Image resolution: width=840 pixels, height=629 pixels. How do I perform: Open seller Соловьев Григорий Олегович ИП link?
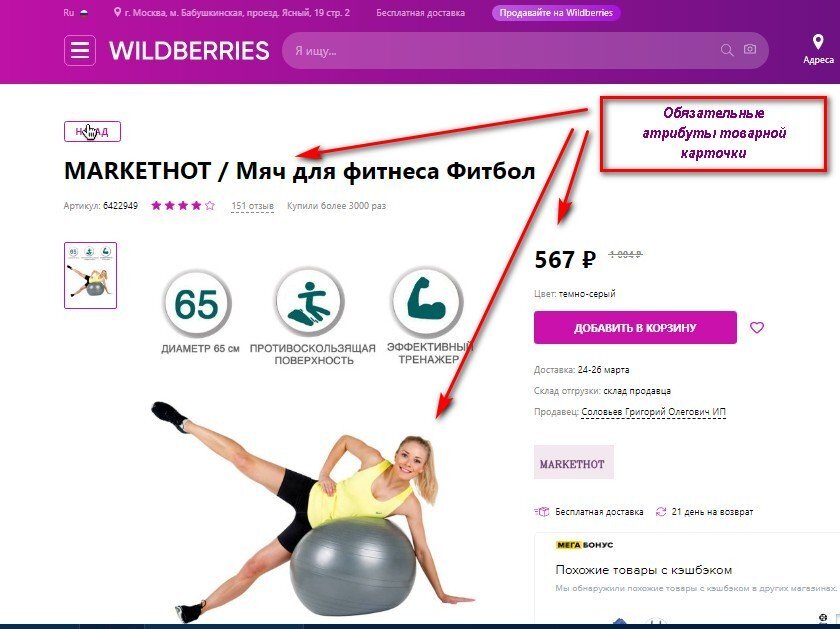654,412
